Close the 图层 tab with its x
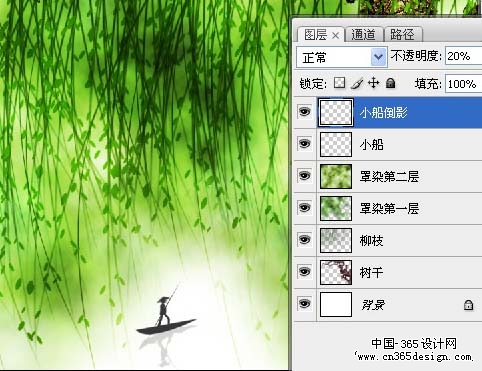Screen dimensions: 482x371 (336, 35)
